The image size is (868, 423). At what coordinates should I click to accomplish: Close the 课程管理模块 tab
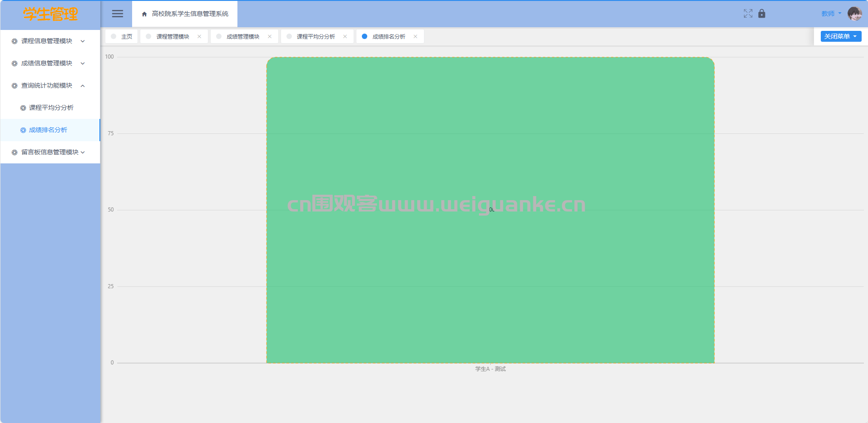click(199, 37)
